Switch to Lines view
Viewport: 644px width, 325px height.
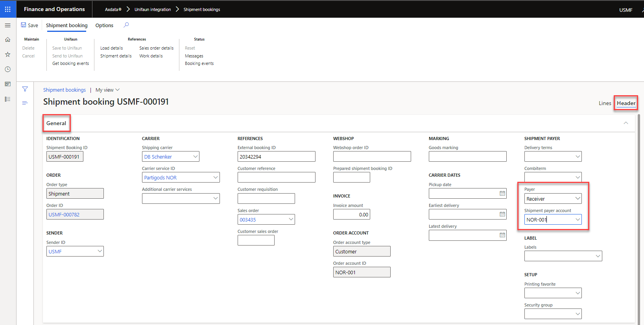[x=605, y=103]
